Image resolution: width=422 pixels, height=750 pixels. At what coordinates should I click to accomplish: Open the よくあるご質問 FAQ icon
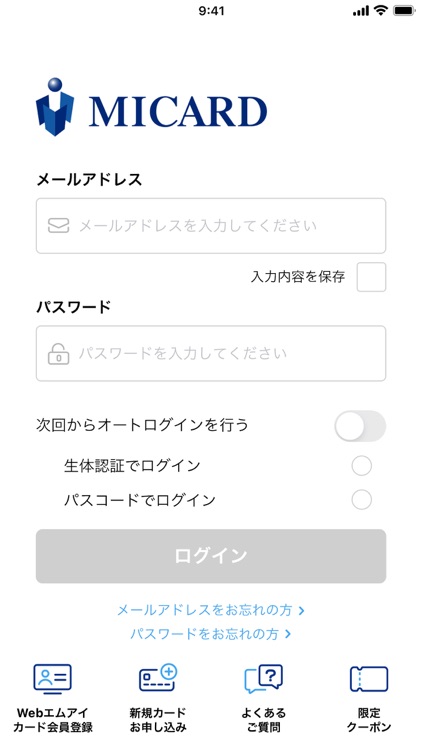pyautogui.click(x=264, y=679)
